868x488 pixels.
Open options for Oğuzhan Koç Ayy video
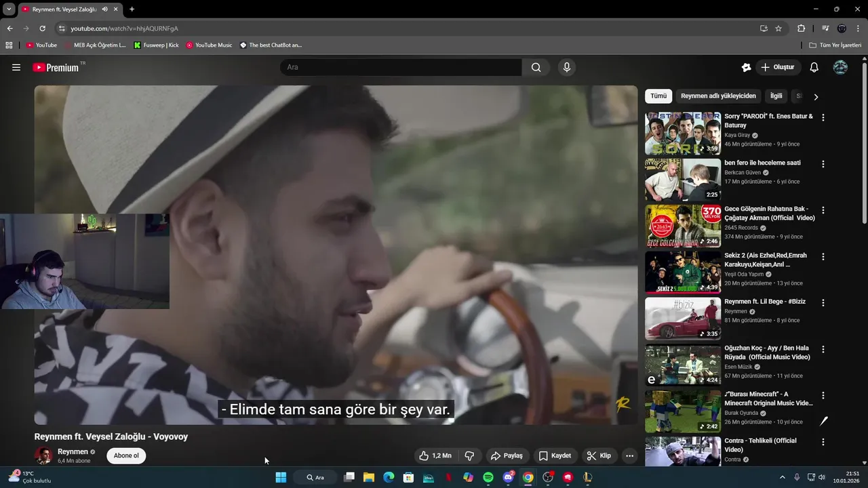coord(823,349)
